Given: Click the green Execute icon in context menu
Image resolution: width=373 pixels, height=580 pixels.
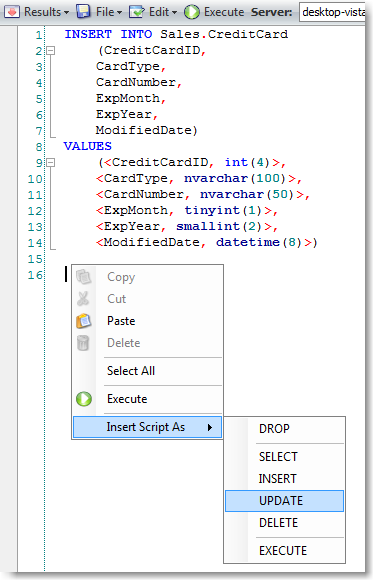Looking at the screenshot, I should 84,399.
